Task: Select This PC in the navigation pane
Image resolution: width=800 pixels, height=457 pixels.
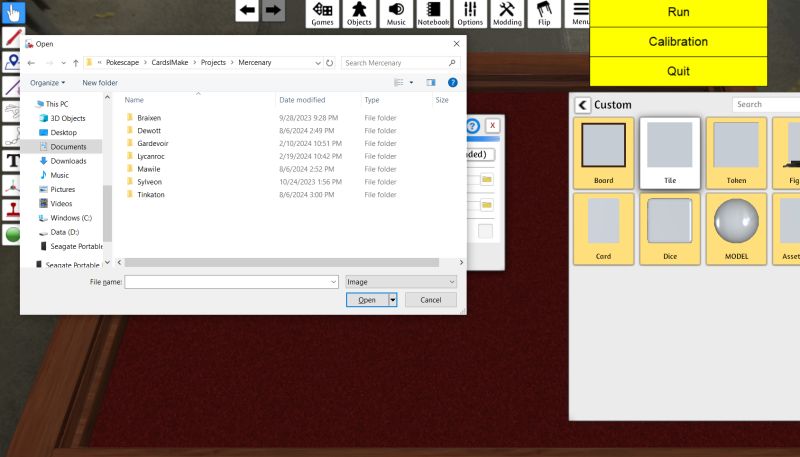Action: [57, 104]
